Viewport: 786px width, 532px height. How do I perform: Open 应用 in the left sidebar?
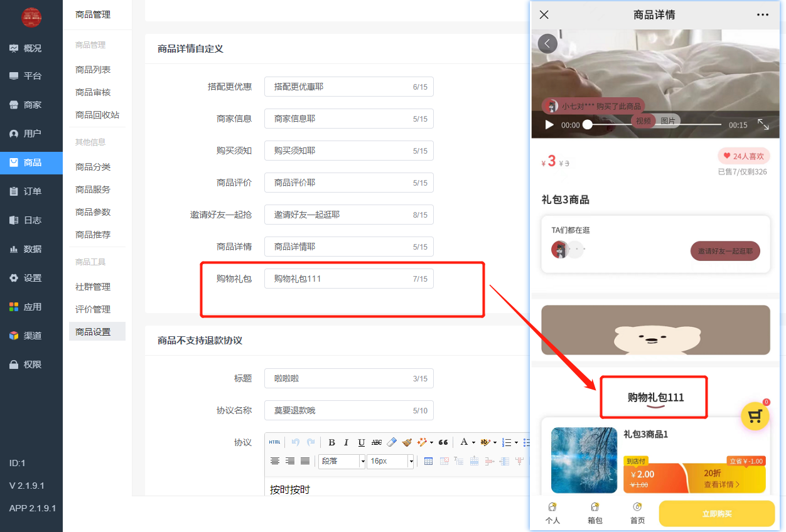(x=31, y=307)
